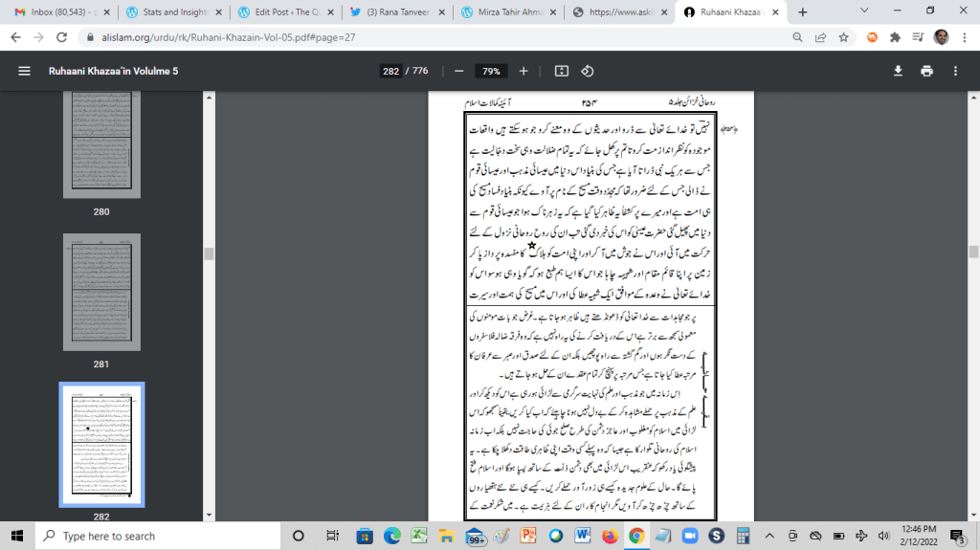Bookmark this page with star icon
The height and width of the screenshot is (550, 980).
844,37
